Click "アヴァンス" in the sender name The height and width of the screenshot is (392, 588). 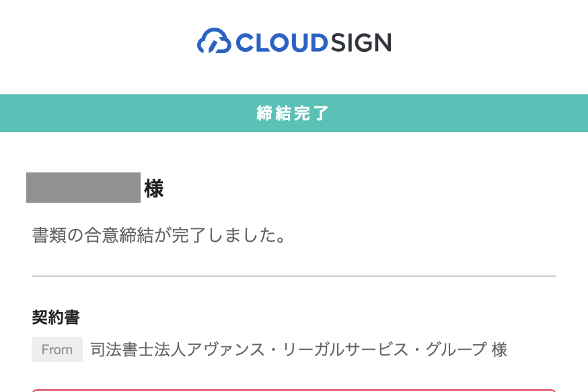point(225,350)
